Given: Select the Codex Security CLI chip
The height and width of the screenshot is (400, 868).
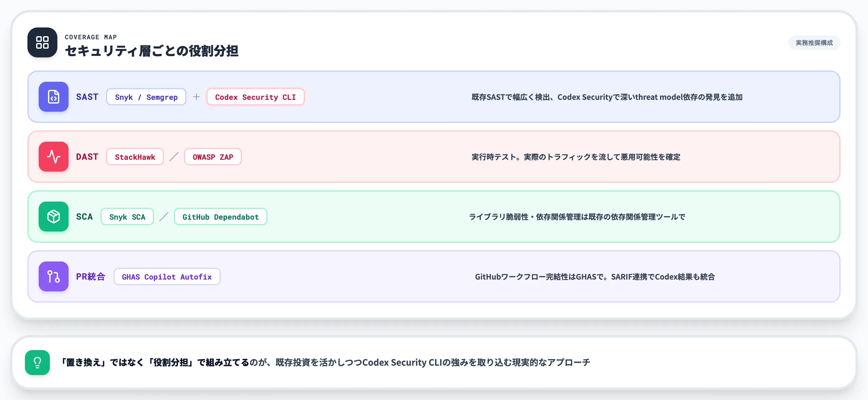Looking at the screenshot, I should pyautogui.click(x=255, y=97).
